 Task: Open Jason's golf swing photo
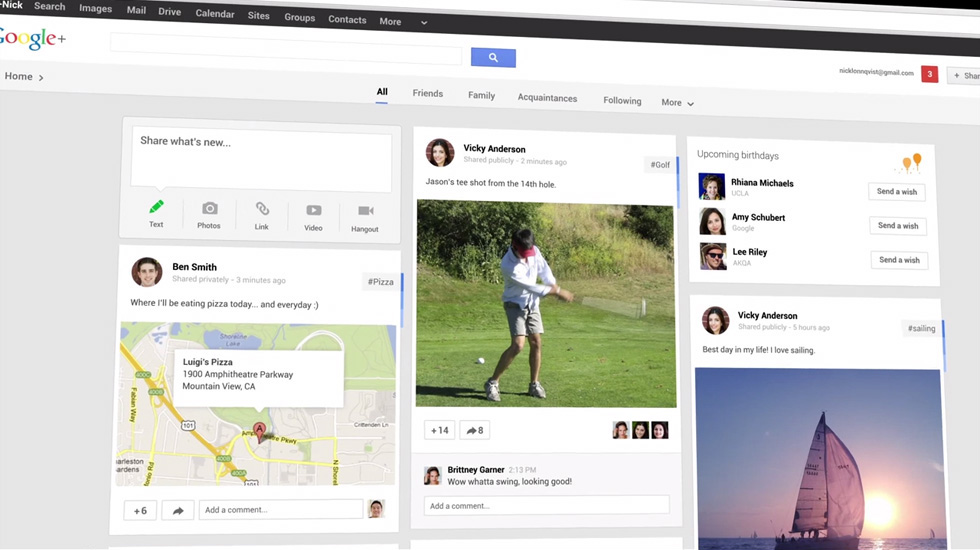click(x=545, y=304)
